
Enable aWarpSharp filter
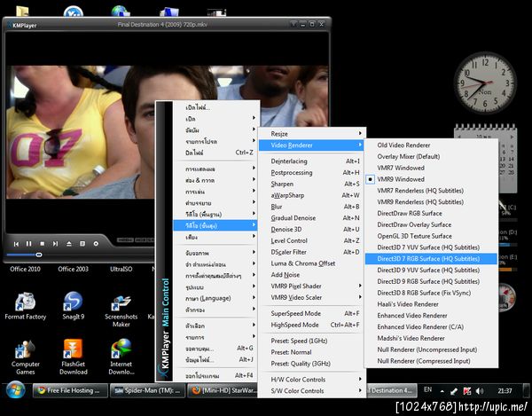coord(311,195)
